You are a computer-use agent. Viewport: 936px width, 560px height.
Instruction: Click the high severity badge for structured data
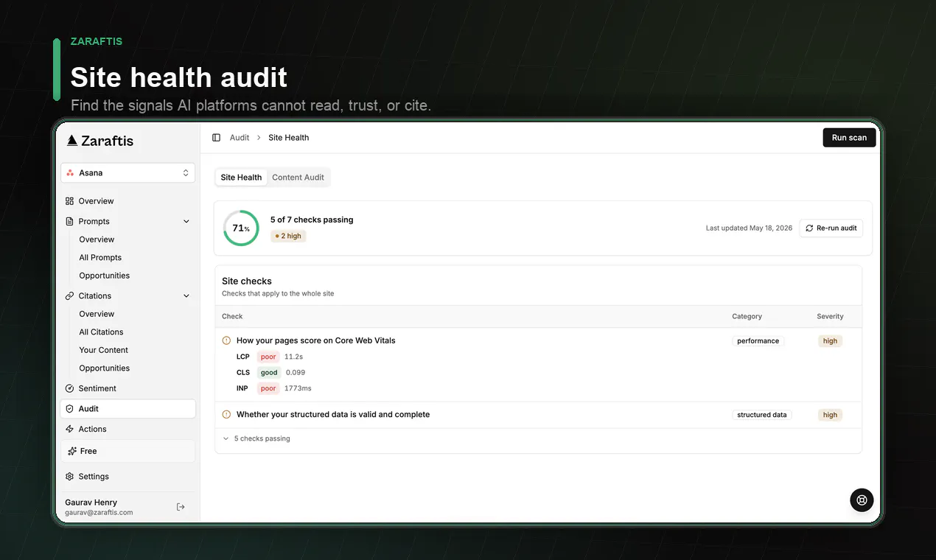(x=830, y=415)
